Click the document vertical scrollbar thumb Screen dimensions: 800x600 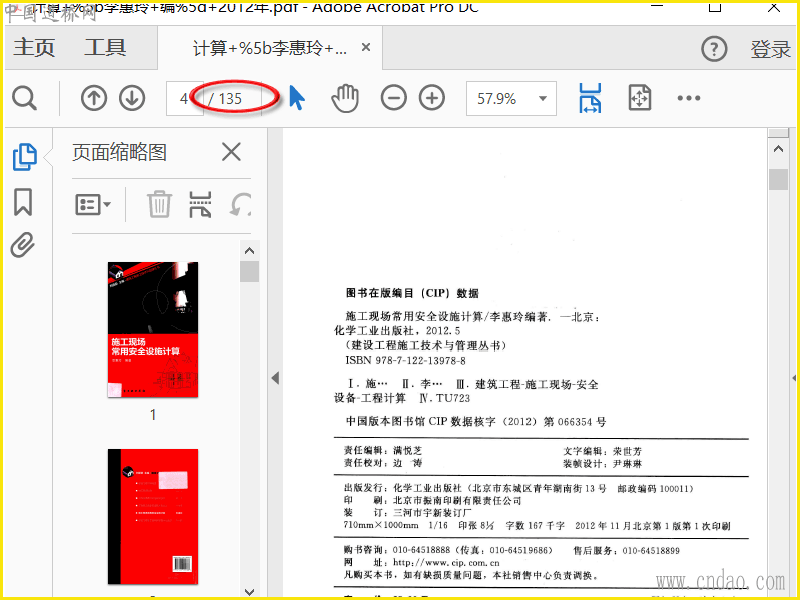tap(778, 179)
